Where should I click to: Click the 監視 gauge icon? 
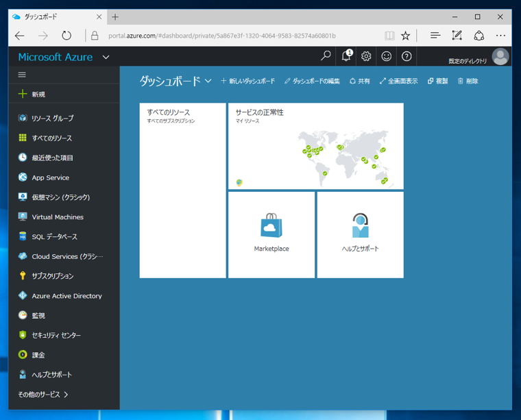(23, 314)
